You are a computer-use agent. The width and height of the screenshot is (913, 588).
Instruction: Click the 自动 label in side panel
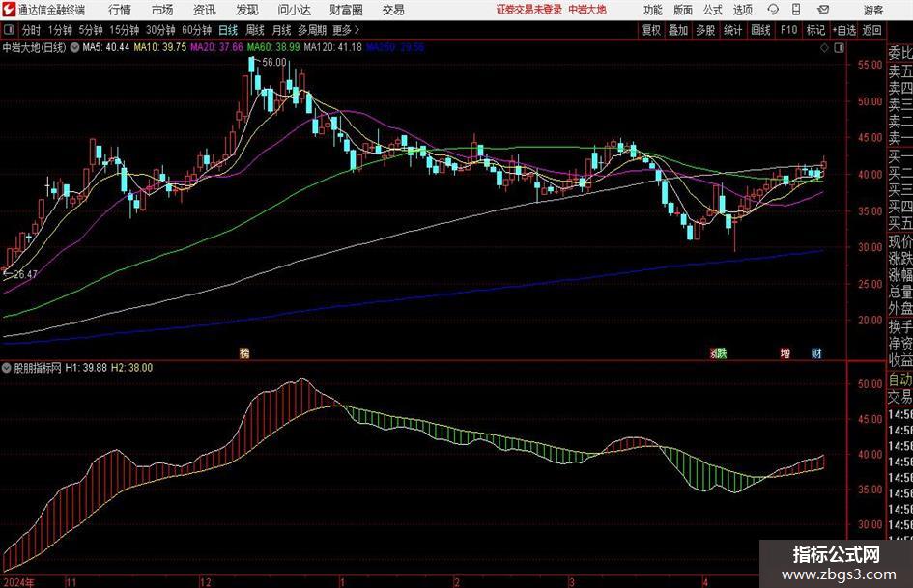click(x=900, y=380)
